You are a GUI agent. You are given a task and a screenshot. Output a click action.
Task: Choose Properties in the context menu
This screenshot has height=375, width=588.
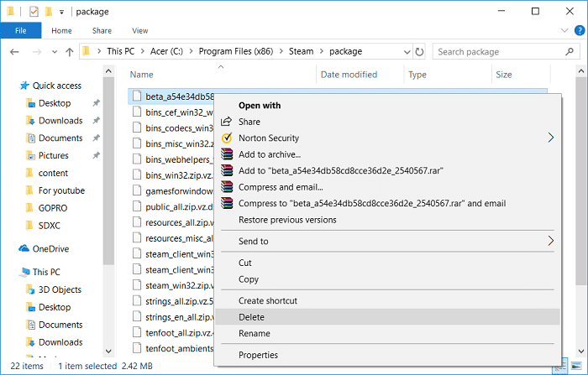pos(258,355)
